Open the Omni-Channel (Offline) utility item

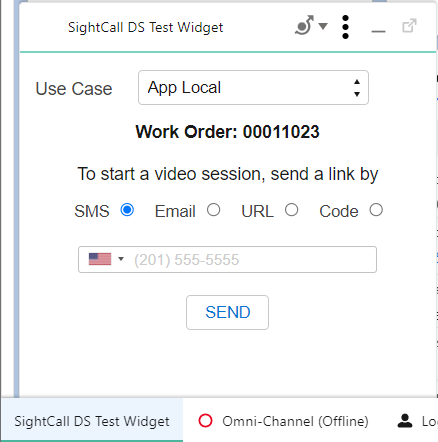(x=283, y=421)
